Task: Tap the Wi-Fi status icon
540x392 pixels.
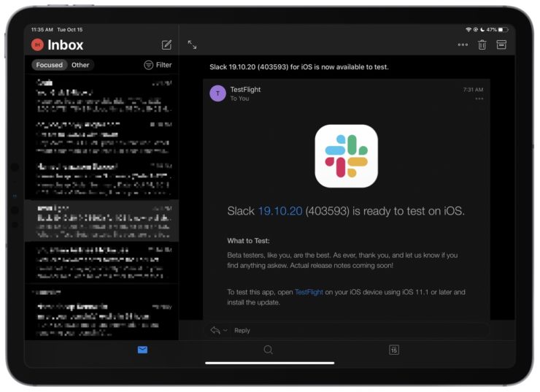Action: (x=468, y=30)
